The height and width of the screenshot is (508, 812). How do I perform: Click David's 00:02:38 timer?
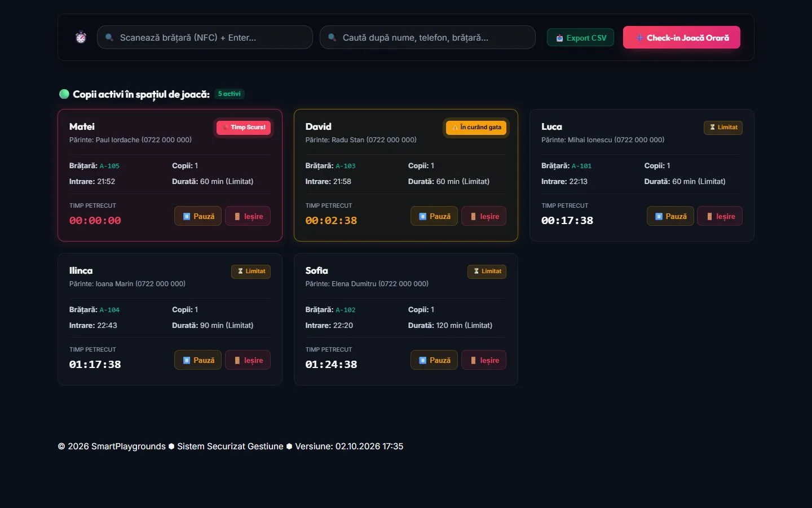(x=332, y=221)
